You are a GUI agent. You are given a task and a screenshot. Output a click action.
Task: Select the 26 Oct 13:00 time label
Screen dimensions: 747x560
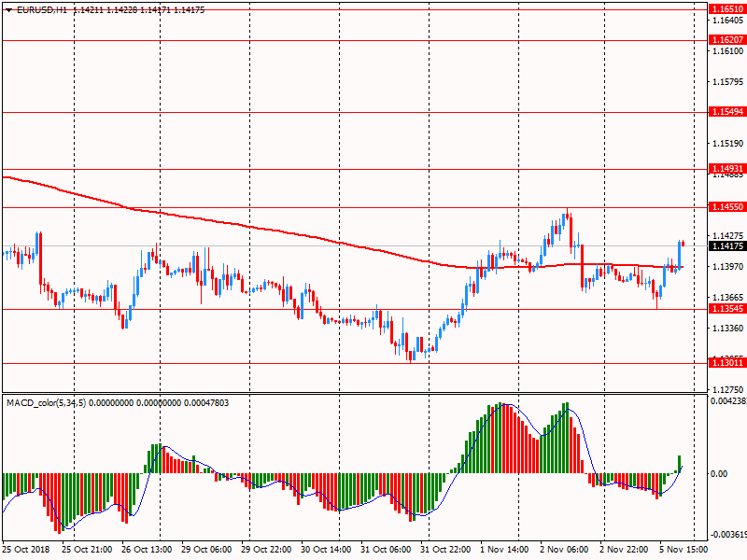pos(148,551)
